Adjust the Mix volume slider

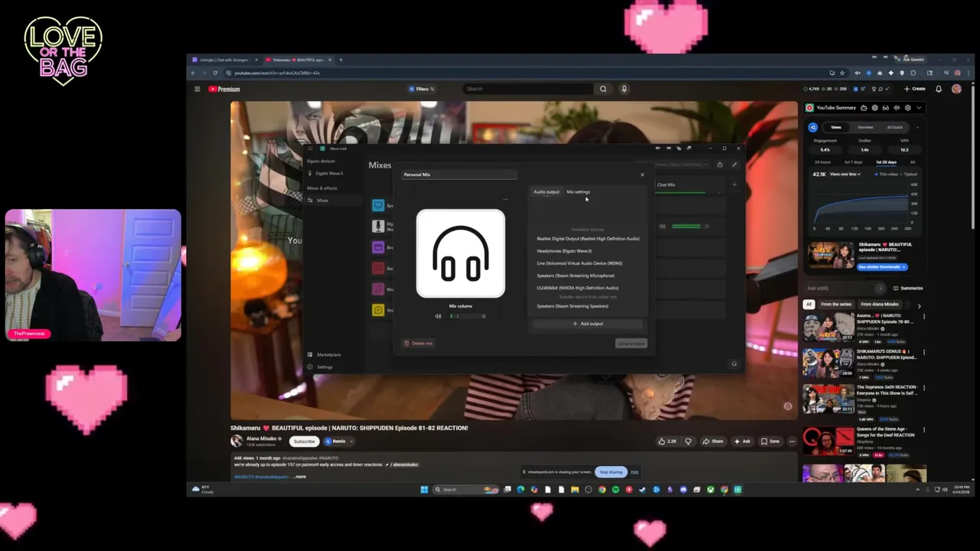[467, 316]
